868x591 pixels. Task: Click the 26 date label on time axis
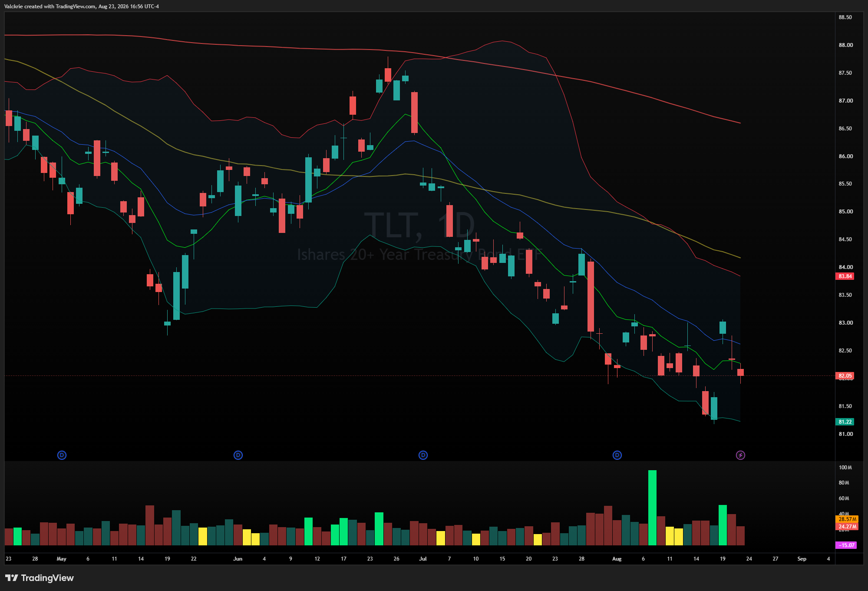(x=396, y=559)
